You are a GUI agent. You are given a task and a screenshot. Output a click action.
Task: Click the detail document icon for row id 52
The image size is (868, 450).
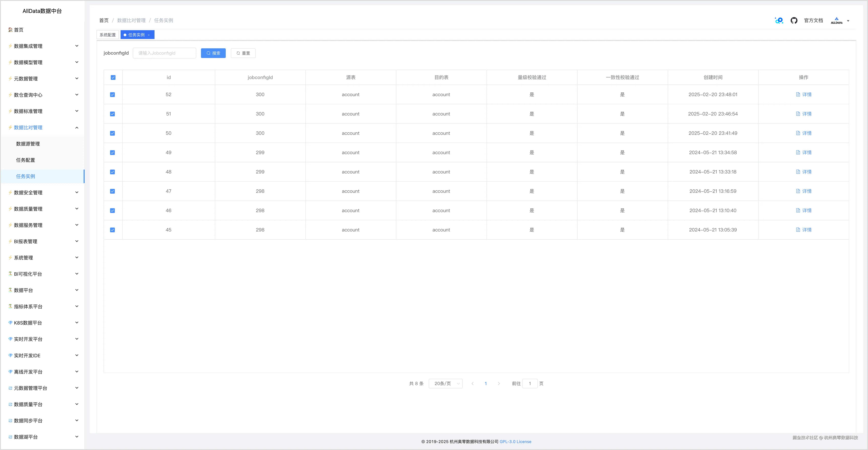pyautogui.click(x=798, y=95)
